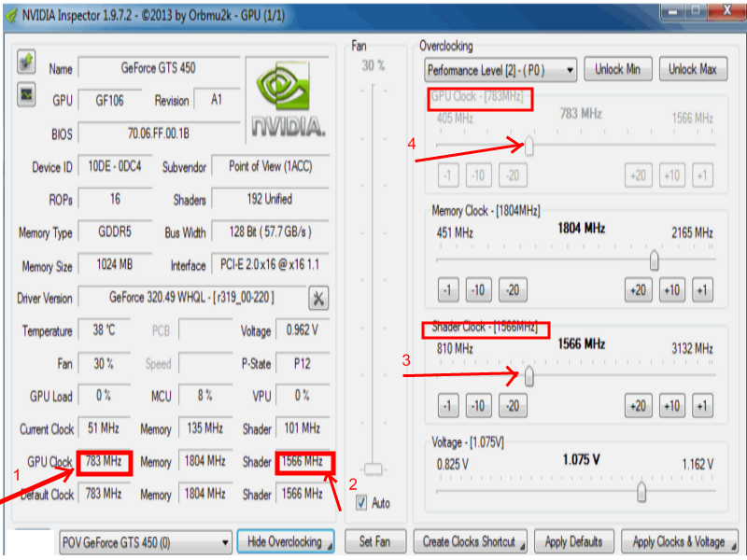The image size is (747, 560).
Task: Open driver profile settings wrench icon
Action: point(318,299)
